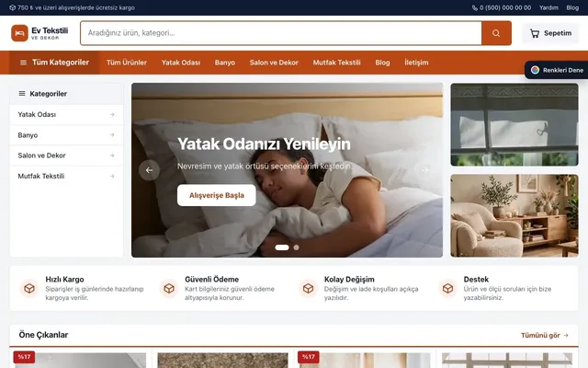This screenshot has height=368, width=588.
Task: Open Yatak Odası in navigation bar
Action: pos(181,63)
